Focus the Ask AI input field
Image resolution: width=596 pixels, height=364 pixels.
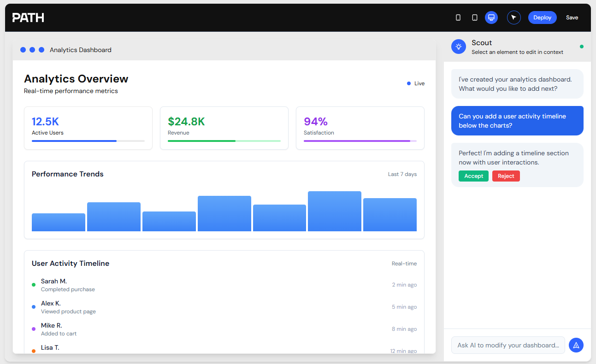click(508, 345)
